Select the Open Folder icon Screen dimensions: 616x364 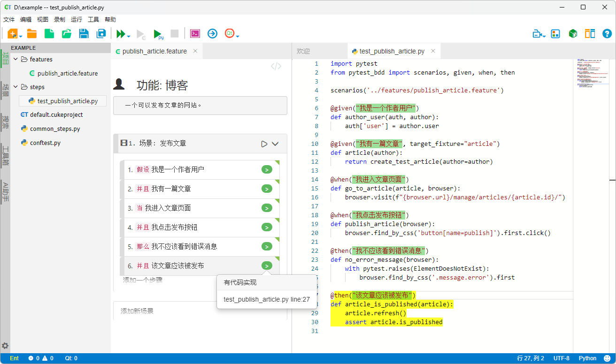pos(31,33)
